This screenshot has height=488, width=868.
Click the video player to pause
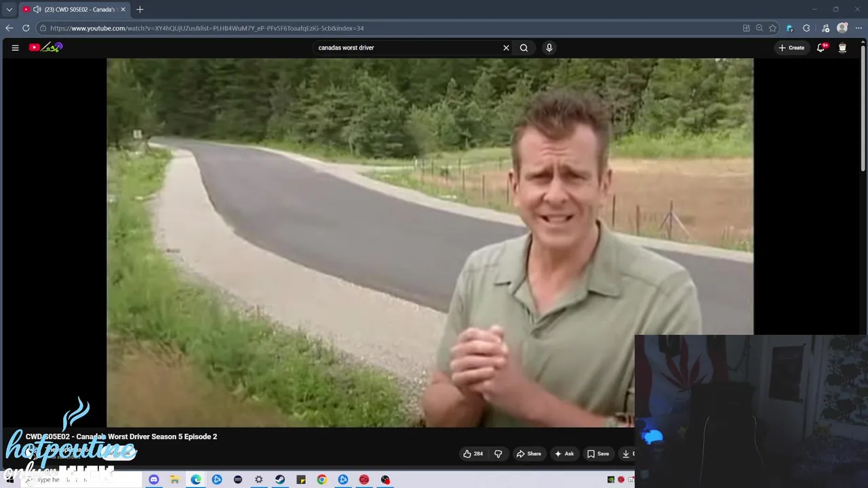tap(429, 242)
